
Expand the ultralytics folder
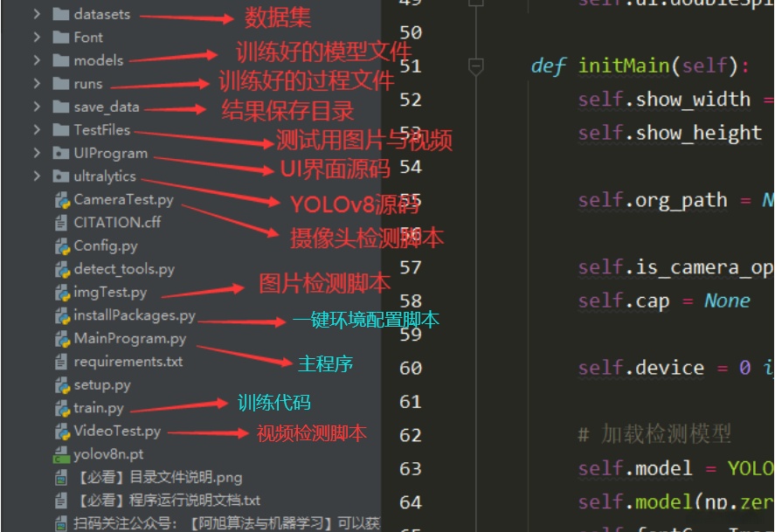[x=35, y=176]
